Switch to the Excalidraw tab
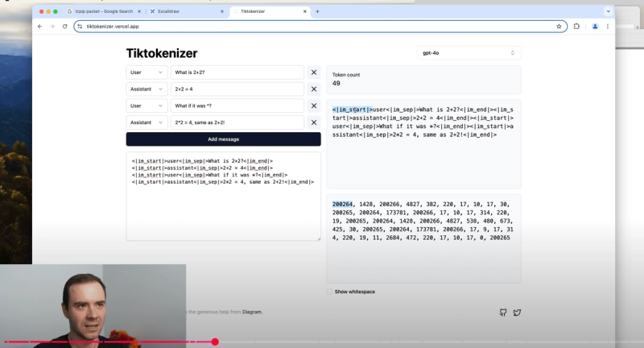 [185, 11]
